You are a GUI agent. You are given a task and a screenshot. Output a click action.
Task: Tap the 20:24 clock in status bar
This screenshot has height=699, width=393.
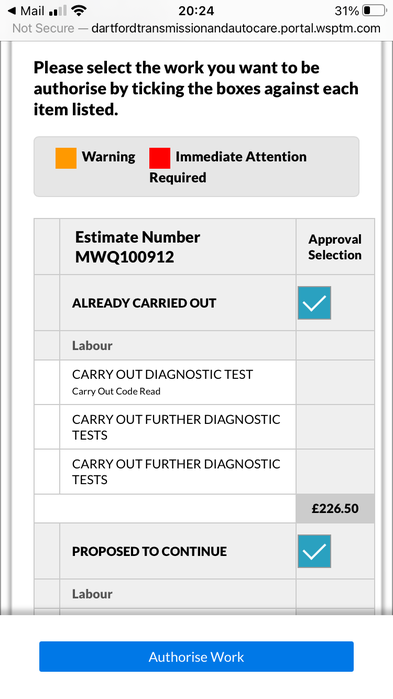click(x=196, y=10)
